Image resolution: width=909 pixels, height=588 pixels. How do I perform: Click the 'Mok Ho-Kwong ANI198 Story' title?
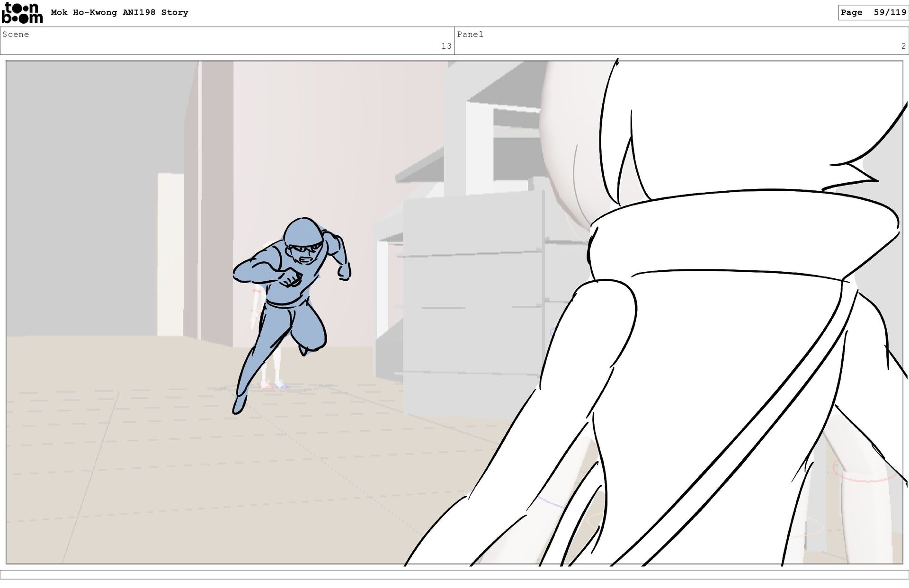(x=119, y=13)
